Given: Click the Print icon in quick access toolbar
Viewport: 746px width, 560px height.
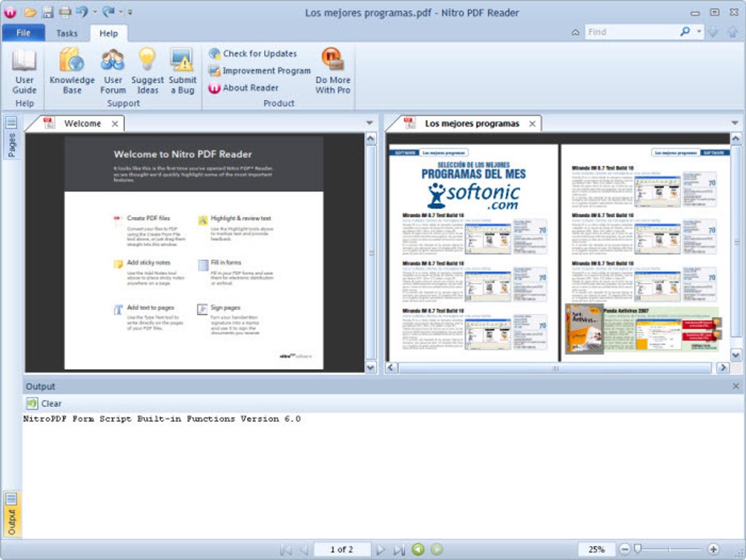Looking at the screenshot, I should coord(64,12).
